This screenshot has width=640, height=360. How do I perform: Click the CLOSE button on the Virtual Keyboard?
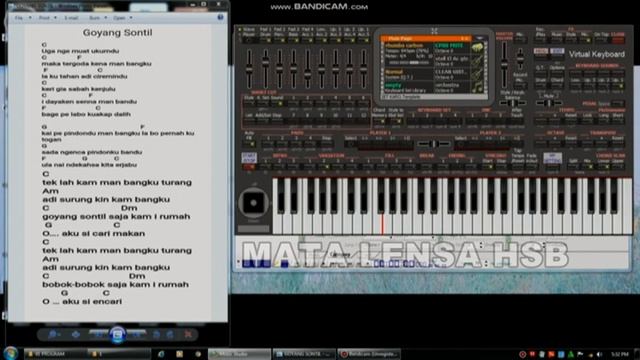pos(618,40)
